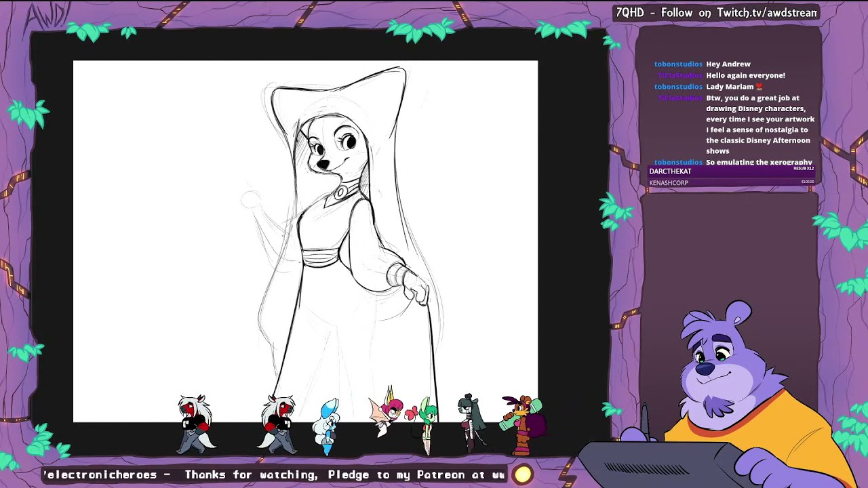The image size is (868, 488).
Task: Click tobonstudios beside 'Hey Andrew'
Action: click(678, 64)
